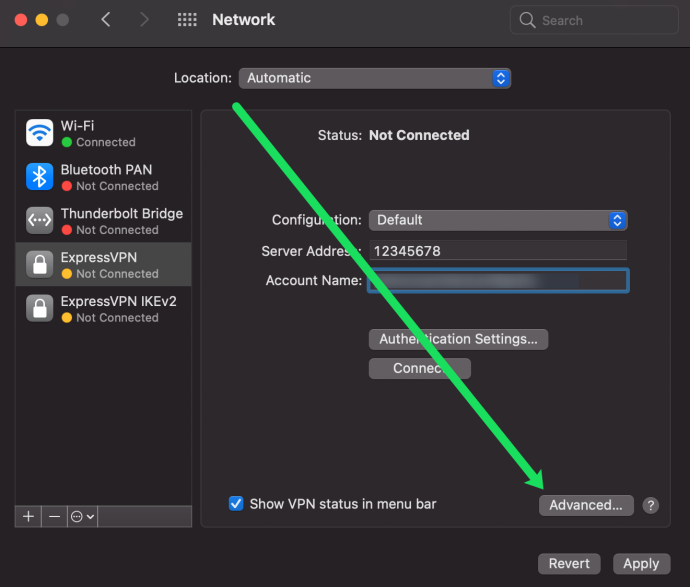690x587 pixels.
Task: Focus the Search field in the toolbar
Action: pos(594,20)
